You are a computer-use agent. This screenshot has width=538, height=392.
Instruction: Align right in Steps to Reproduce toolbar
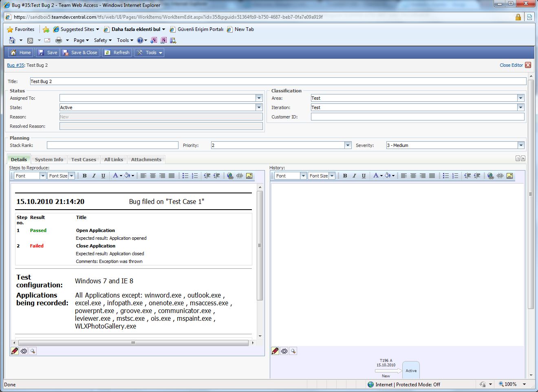(x=162, y=176)
